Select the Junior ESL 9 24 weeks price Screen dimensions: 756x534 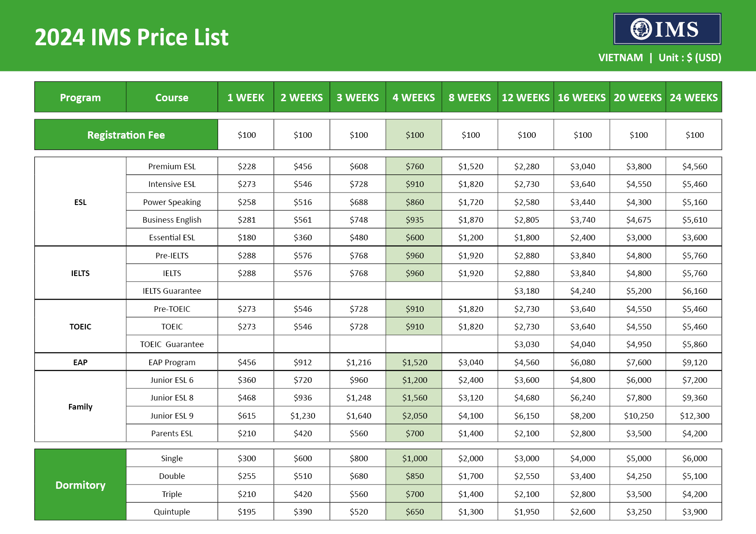[694, 416]
